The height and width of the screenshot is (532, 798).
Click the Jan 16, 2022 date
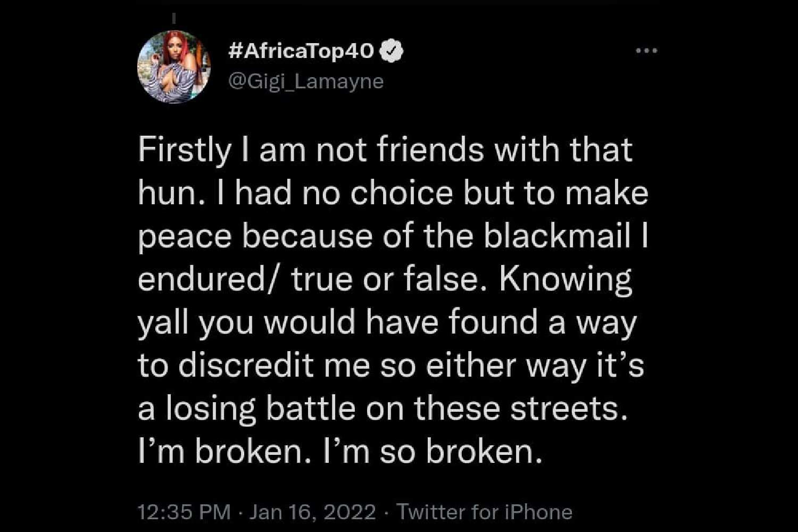312,512
